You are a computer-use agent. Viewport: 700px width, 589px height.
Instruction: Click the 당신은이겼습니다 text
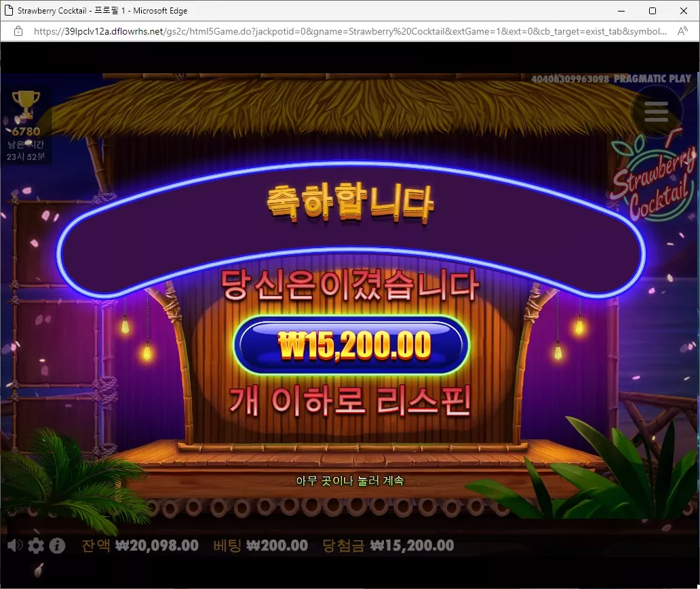351,285
